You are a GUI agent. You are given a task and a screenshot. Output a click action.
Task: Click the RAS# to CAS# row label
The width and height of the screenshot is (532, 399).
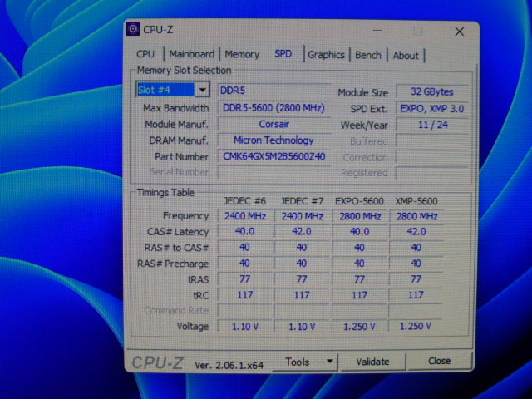pos(176,248)
